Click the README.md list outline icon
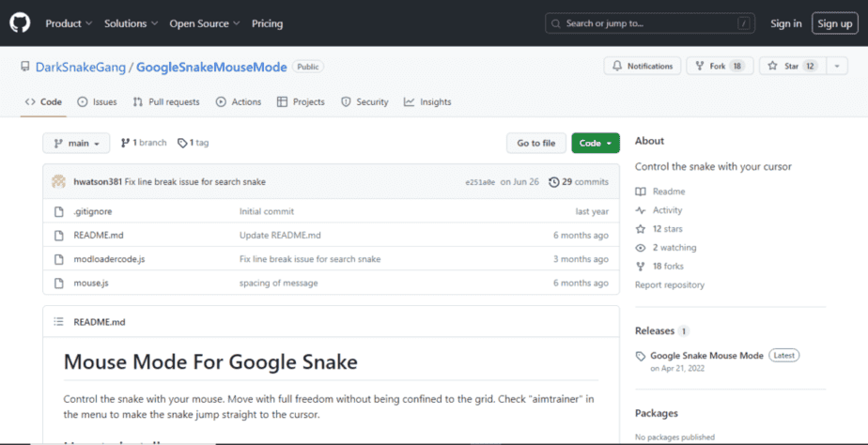The height and width of the screenshot is (445, 868). pyautogui.click(x=57, y=322)
